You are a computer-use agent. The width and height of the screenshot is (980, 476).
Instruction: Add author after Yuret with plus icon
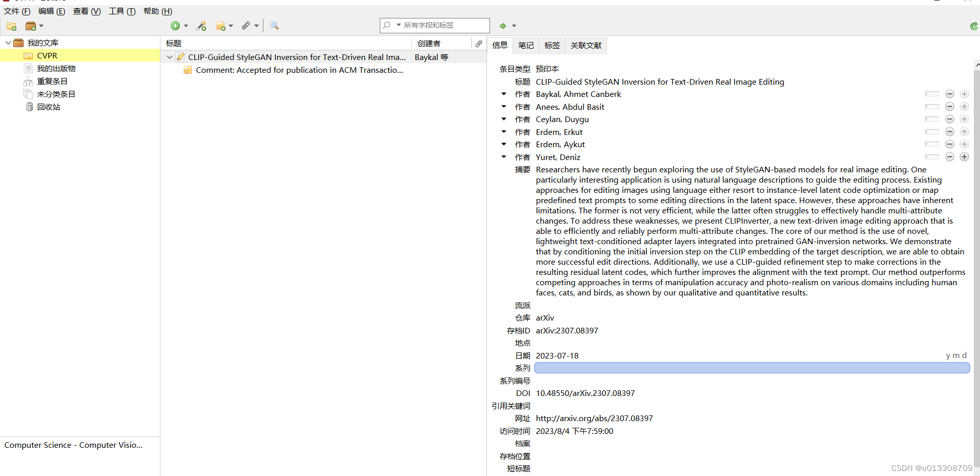[x=964, y=157]
